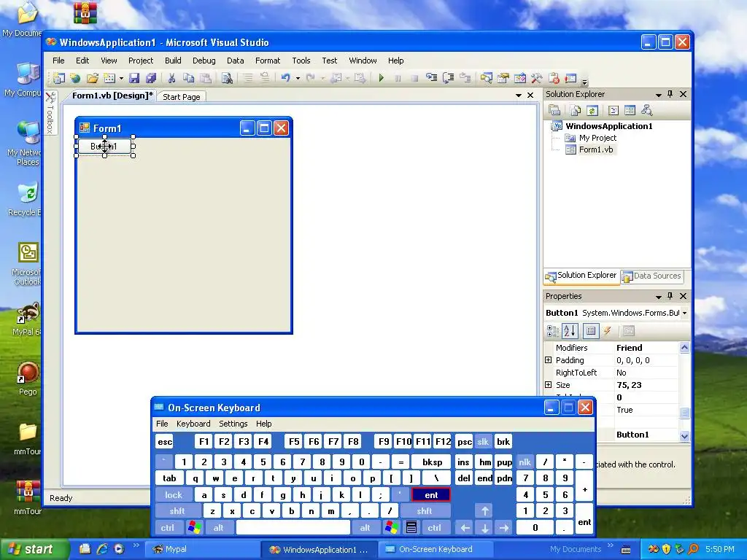The width and height of the screenshot is (747, 560).
Task: Toggle the left shft key on keyboard
Action: pyautogui.click(x=177, y=511)
